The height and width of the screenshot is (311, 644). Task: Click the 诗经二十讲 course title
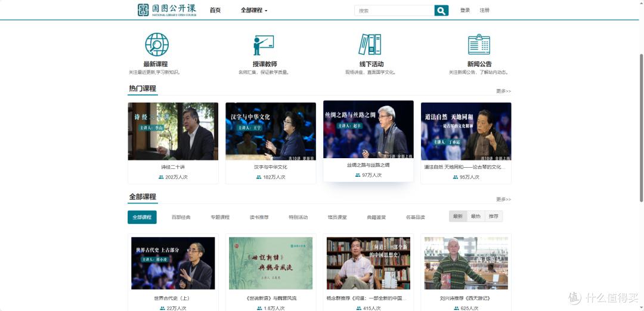click(173, 167)
